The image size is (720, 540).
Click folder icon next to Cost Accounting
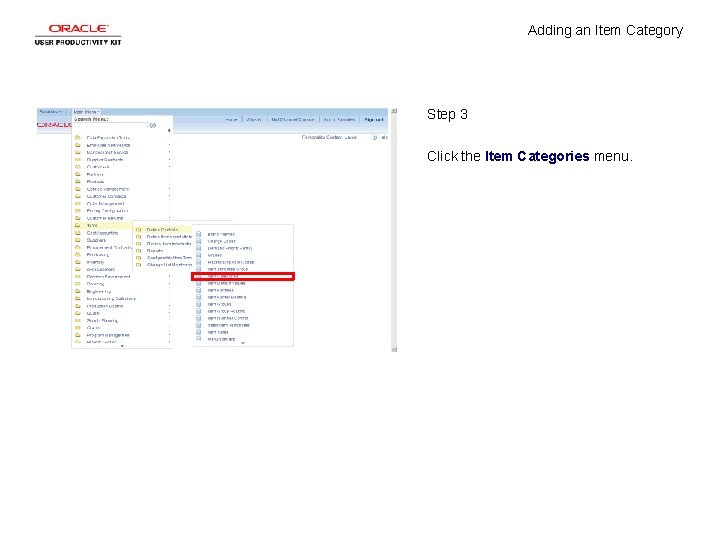[78, 233]
